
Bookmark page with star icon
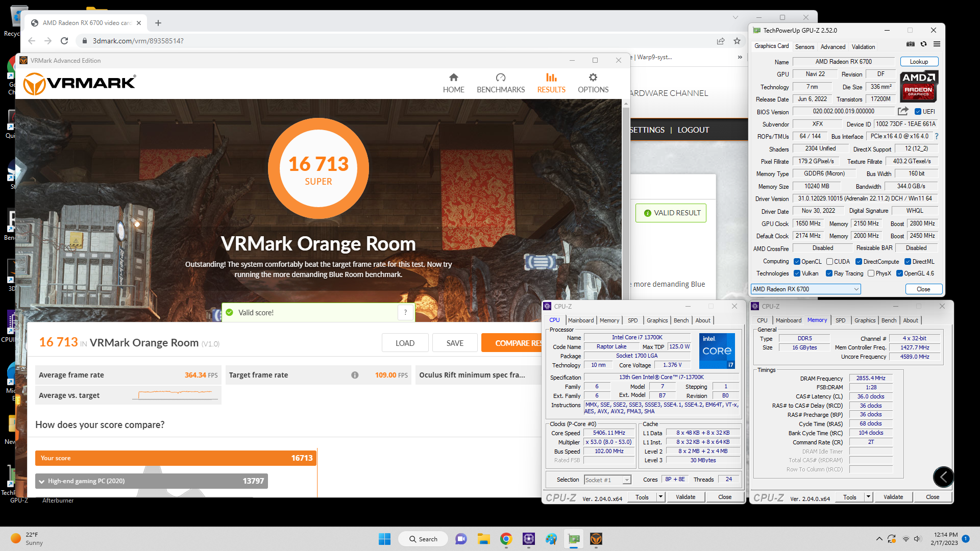[x=737, y=41]
